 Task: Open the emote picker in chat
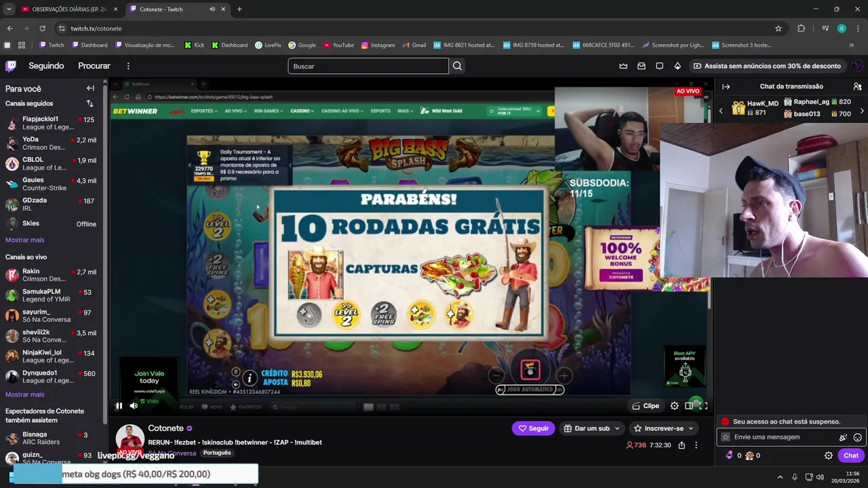[857, 438]
